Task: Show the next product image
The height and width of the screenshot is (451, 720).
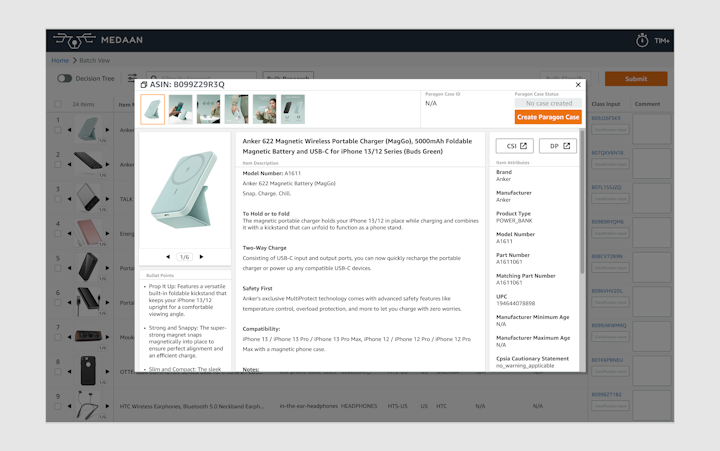Action: click(201, 257)
